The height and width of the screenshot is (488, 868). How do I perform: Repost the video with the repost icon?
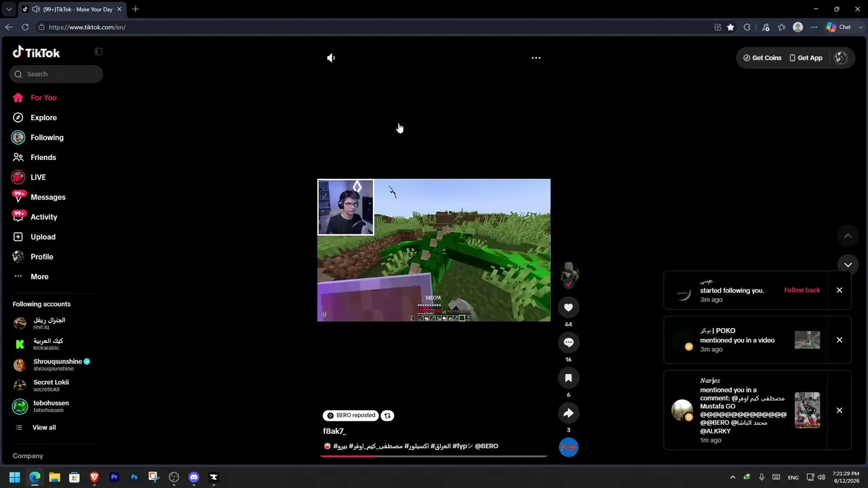pos(387,415)
